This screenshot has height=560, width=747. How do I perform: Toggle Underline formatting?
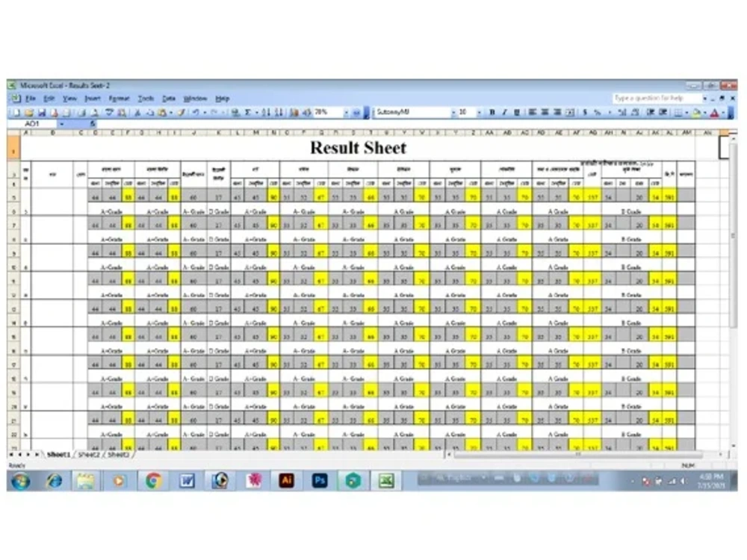517,113
